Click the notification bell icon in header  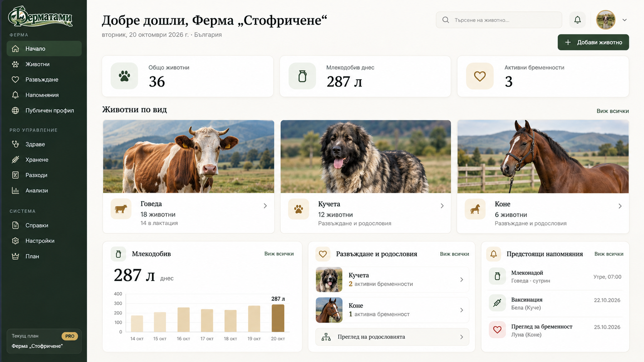(577, 20)
